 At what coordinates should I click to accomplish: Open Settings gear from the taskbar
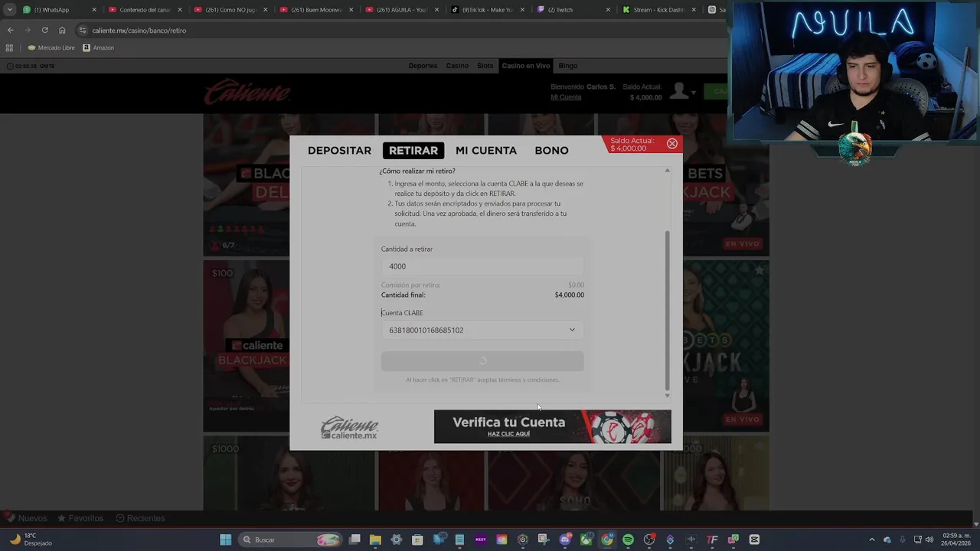click(x=397, y=540)
